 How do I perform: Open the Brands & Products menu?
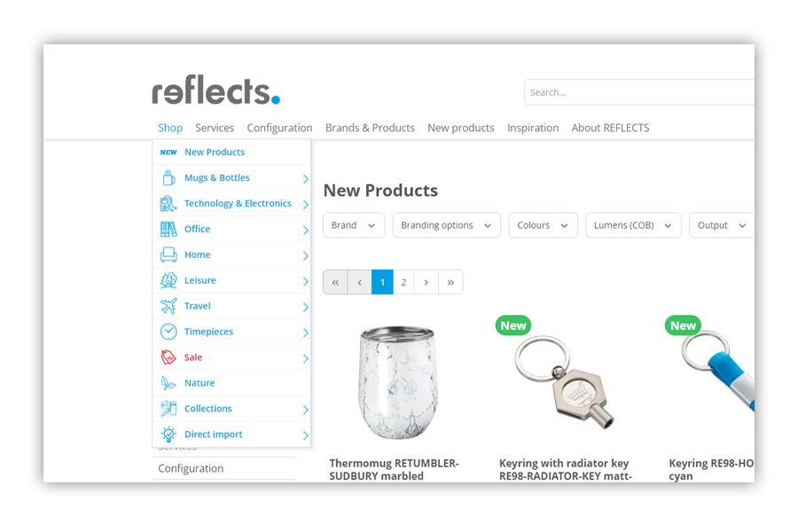click(x=370, y=128)
